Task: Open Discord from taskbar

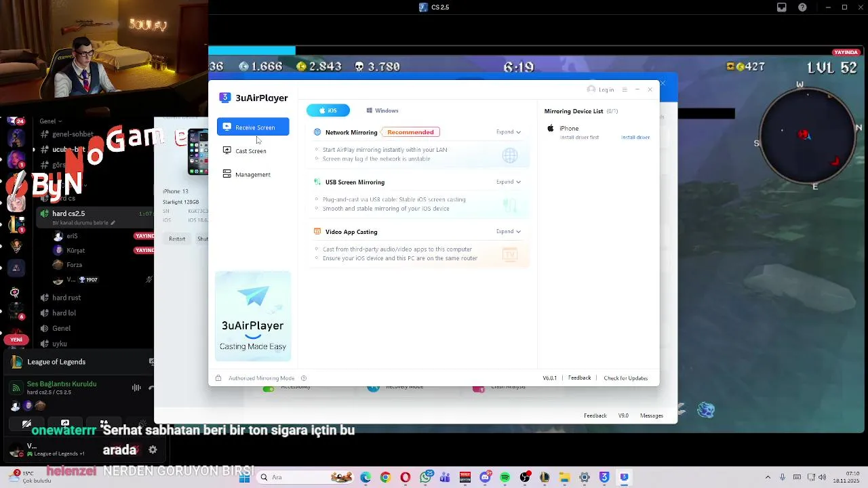Action: 486,477
